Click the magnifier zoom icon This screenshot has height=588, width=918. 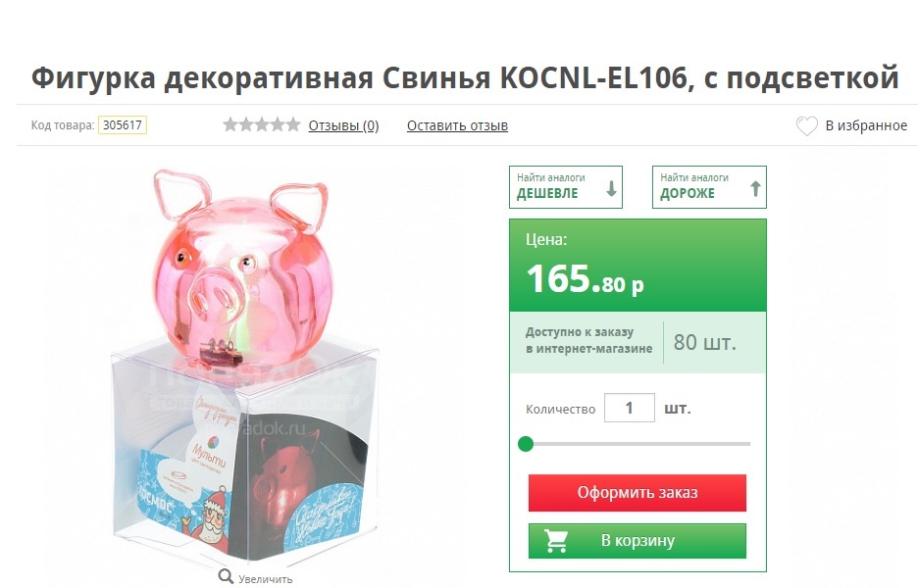226,577
